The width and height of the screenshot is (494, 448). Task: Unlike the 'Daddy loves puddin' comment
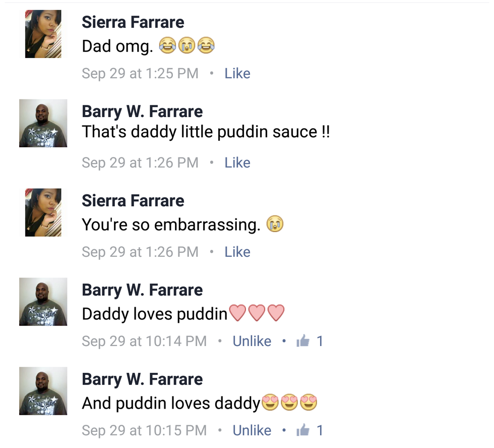coord(252,341)
